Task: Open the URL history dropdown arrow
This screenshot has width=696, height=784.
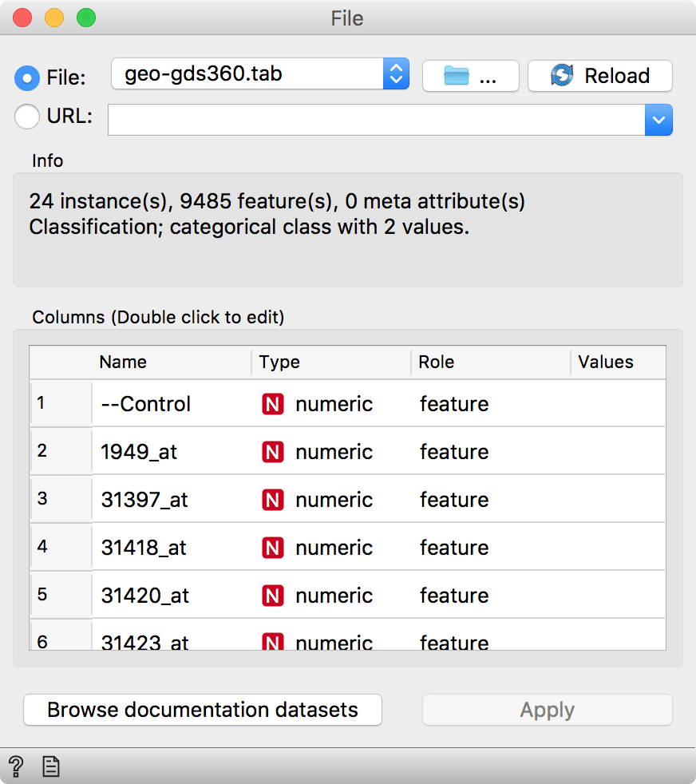Action: [x=658, y=120]
